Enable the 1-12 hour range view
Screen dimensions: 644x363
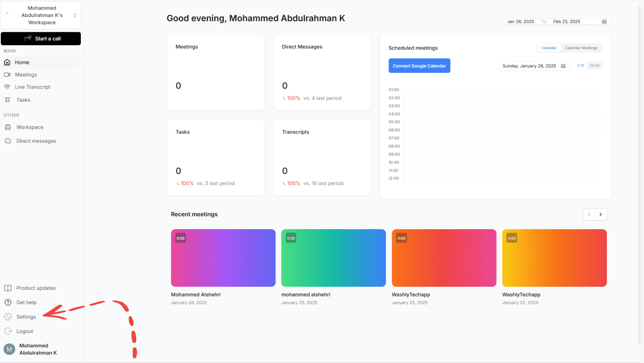[580, 66]
